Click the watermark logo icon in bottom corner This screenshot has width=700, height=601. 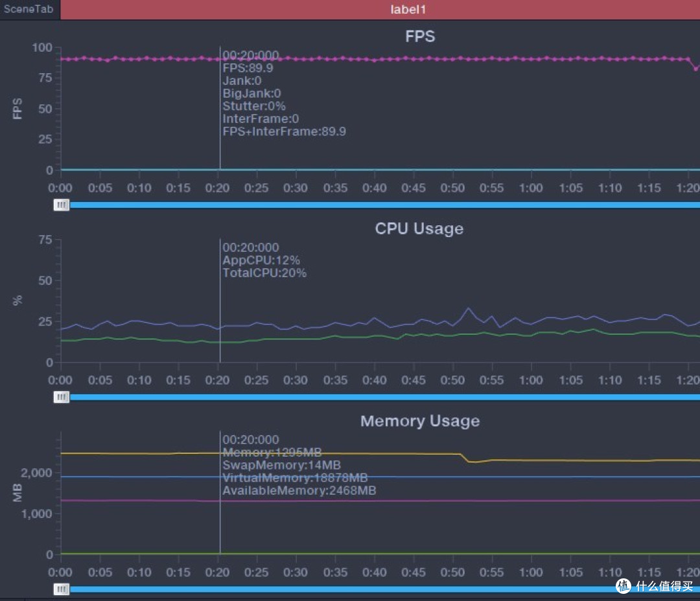(623, 586)
